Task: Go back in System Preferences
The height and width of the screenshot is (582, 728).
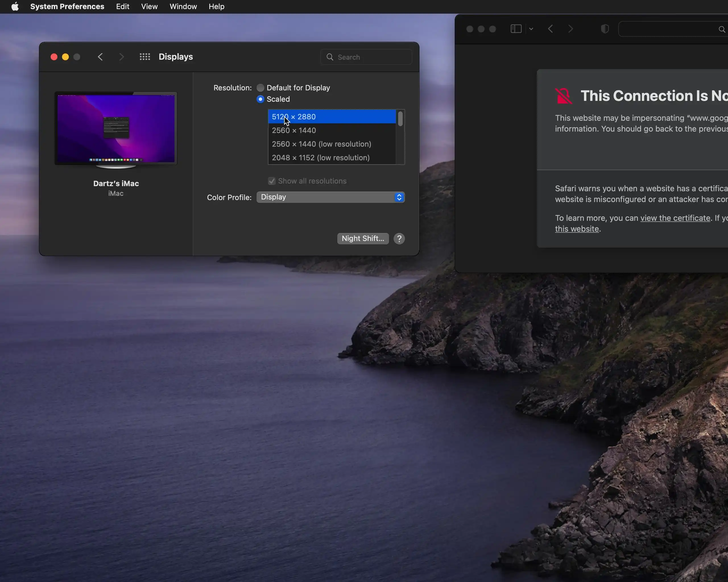Action: [x=100, y=57]
